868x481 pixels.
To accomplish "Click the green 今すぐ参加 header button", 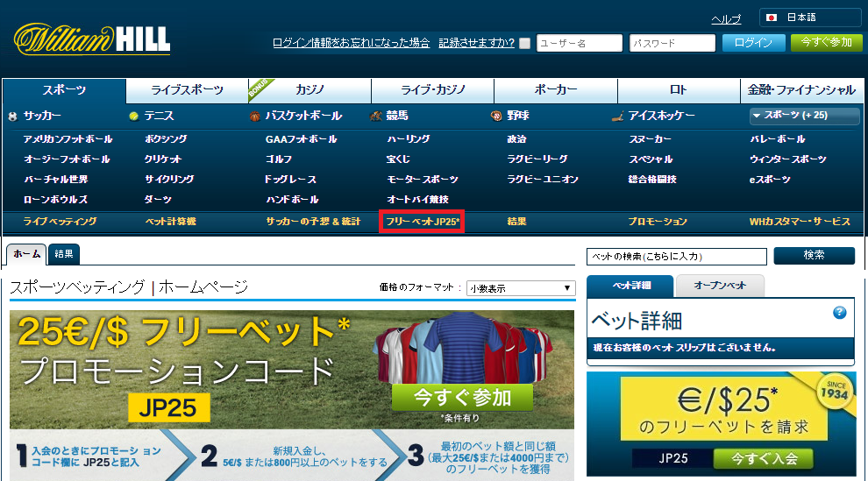I will click(827, 43).
